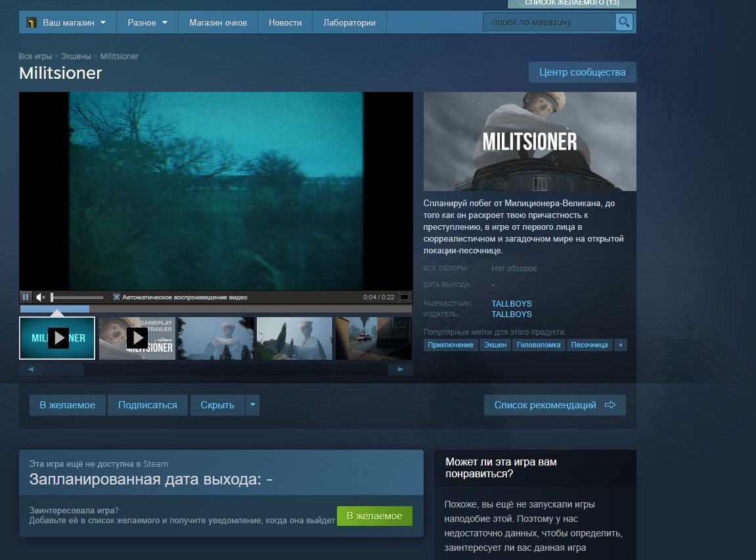Click the Нет обзоров text
The height and width of the screenshot is (560, 756).
(x=514, y=269)
